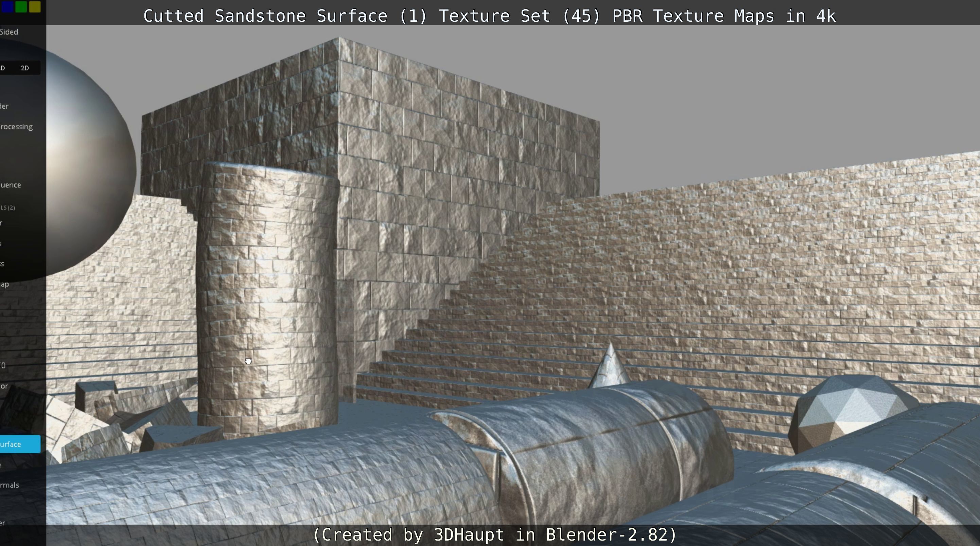The image size is (980, 546).
Task: Click the blue color square
Action: pyautogui.click(x=7, y=6)
